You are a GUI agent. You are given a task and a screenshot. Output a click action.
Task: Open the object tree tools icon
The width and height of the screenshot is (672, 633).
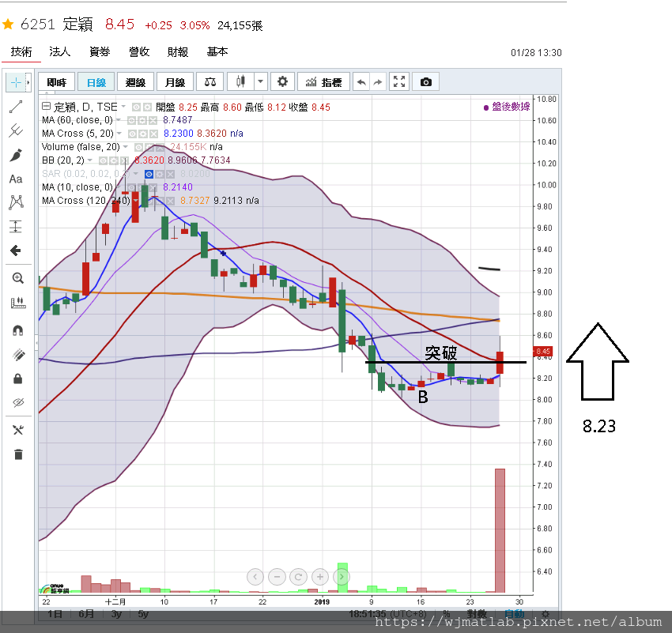pyautogui.click(x=17, y=430)
